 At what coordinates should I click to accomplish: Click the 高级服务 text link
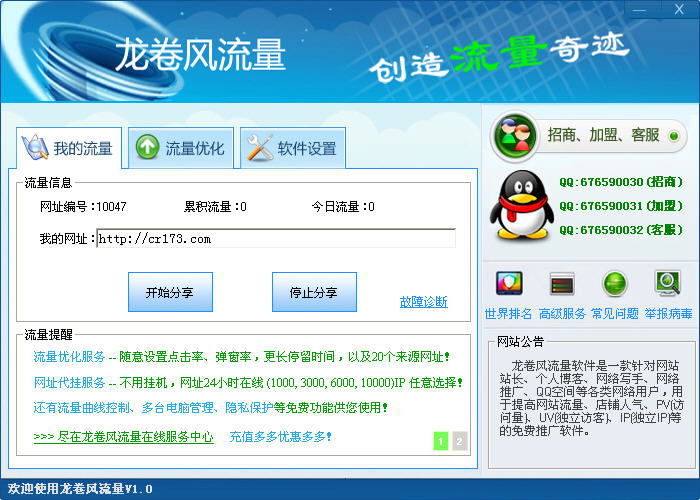562,313
